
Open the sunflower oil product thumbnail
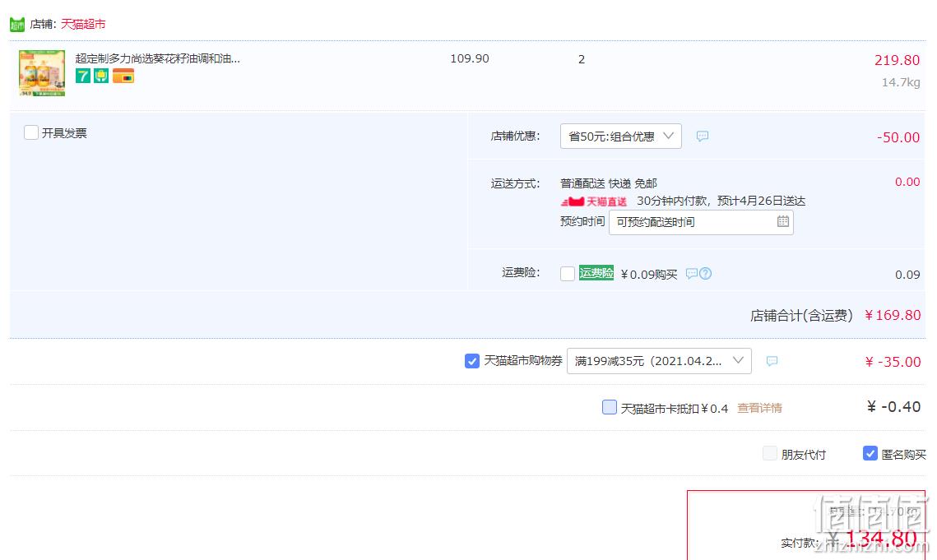[x=42, y=73]
